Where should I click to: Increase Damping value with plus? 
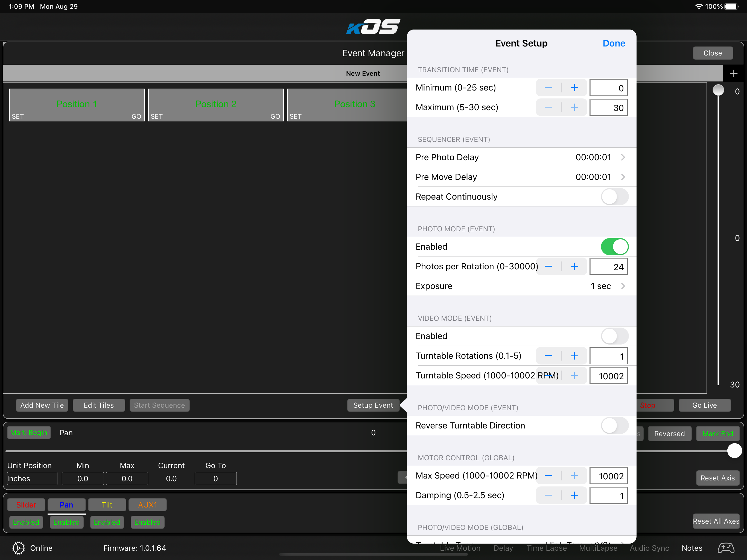coord(574,495)
